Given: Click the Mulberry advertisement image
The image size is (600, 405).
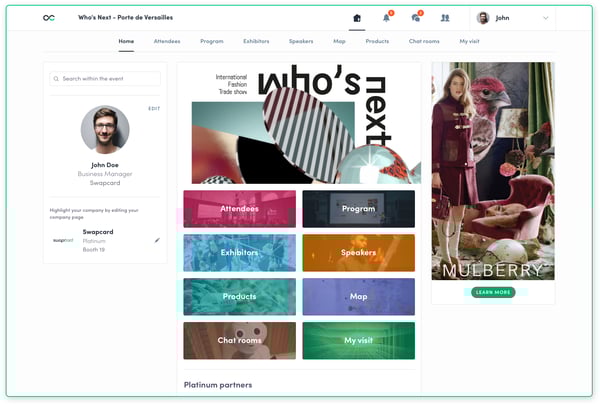Looking at the screenshot, I should tap(493, 171).
